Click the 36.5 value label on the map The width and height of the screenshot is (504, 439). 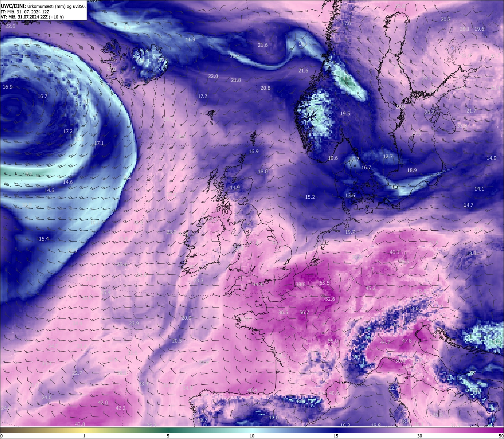pyautogui.click(x=283, y=313)
